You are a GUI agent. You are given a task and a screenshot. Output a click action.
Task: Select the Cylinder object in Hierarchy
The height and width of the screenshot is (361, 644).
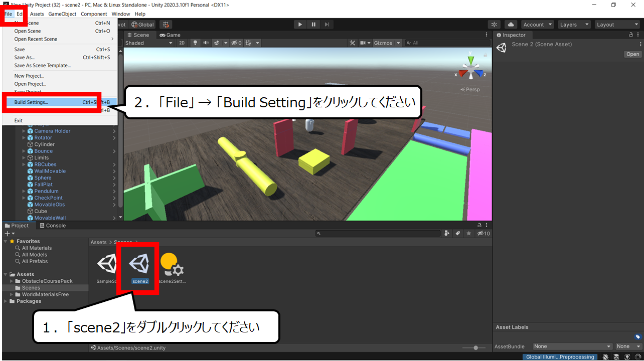44,144
